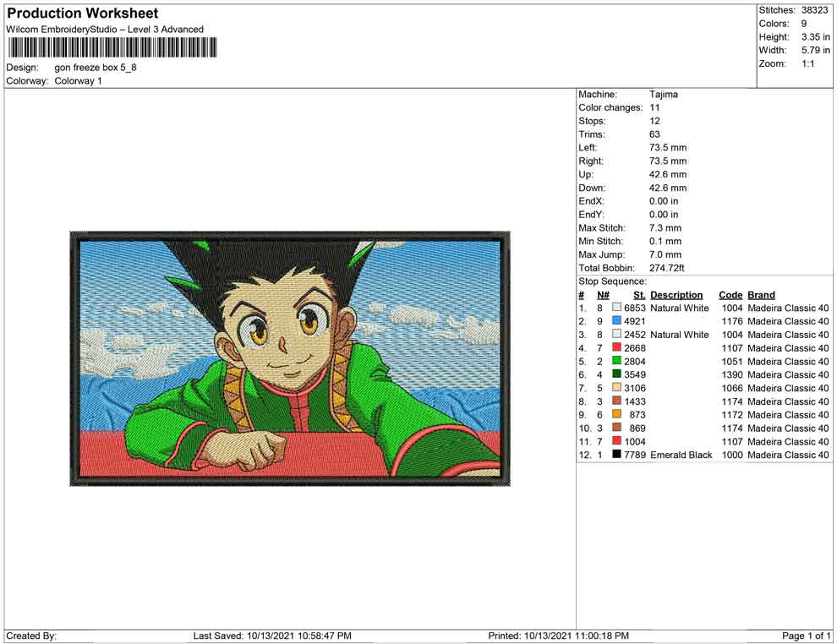Click stitch count 6853 in row 1
This screenshot has height=644, width=837.
pos(635,308)
